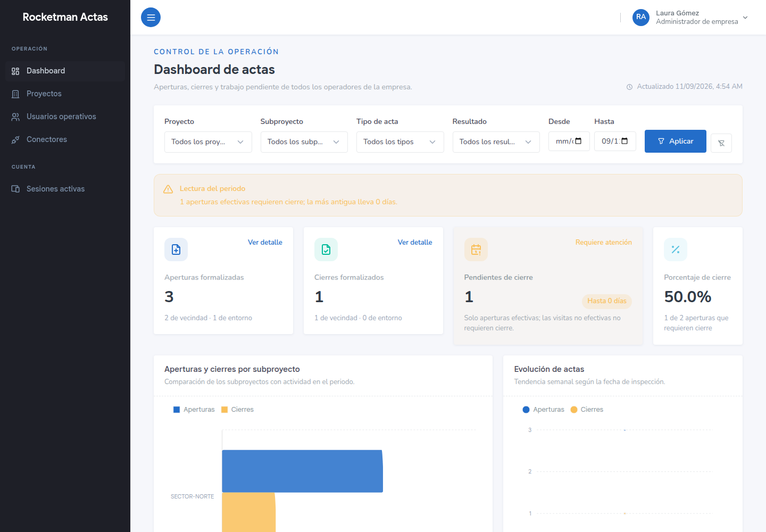Click the Pendientes de cierre calendar icon
766x532 pixels.
476,250
